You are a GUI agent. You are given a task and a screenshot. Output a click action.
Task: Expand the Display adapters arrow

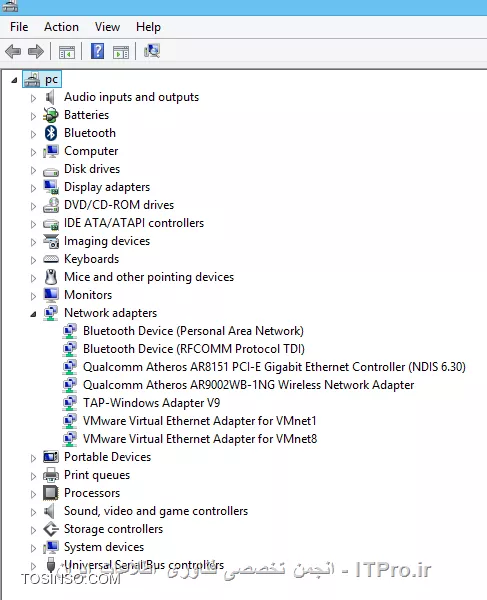click(x=33, y=188)
